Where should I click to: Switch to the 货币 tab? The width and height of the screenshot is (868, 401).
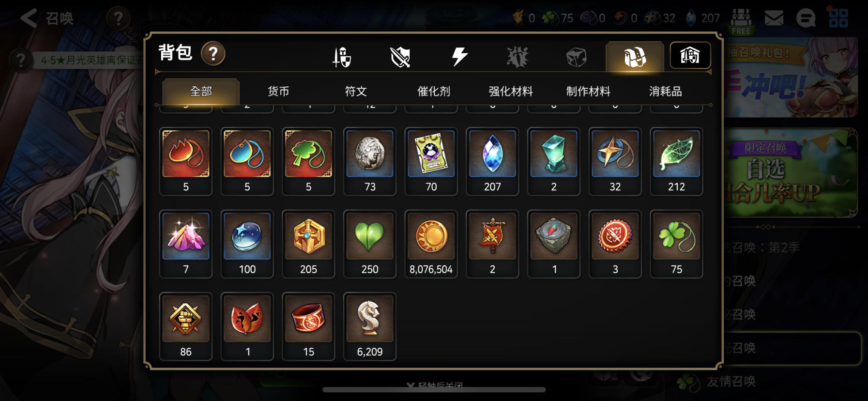tap(278, 92)
